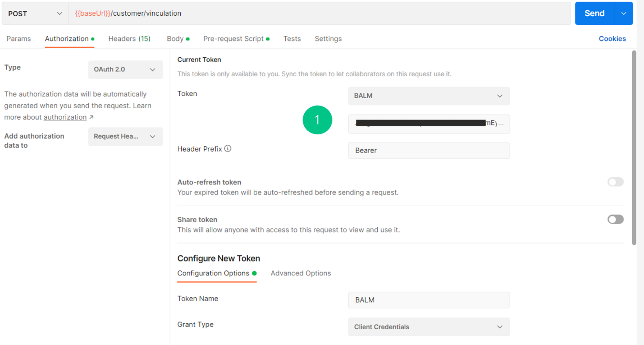Click the Token Name input field
Screen dimensions: 644x345
[x=428, y=300]
